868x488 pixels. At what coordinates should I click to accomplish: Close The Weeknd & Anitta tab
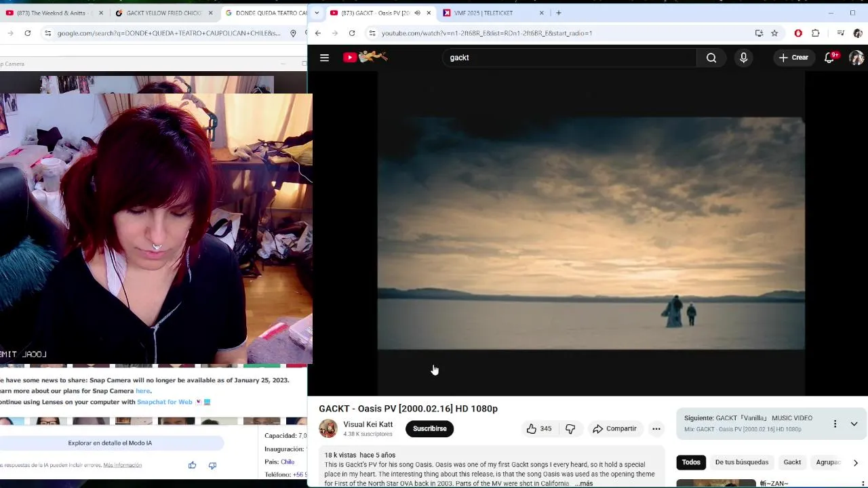(101, 13)
